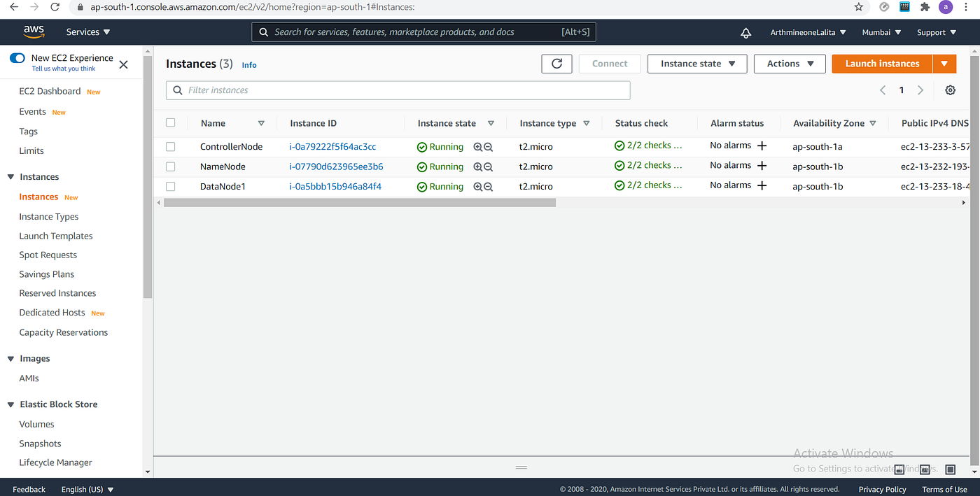Add alarm plus icon for DataNode1
Screen dimensions: 980x496
pyautogui.click(x=762, y=185)
